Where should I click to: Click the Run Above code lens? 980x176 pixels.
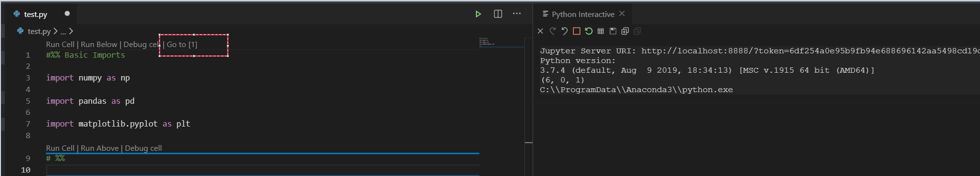click(100, 148)
